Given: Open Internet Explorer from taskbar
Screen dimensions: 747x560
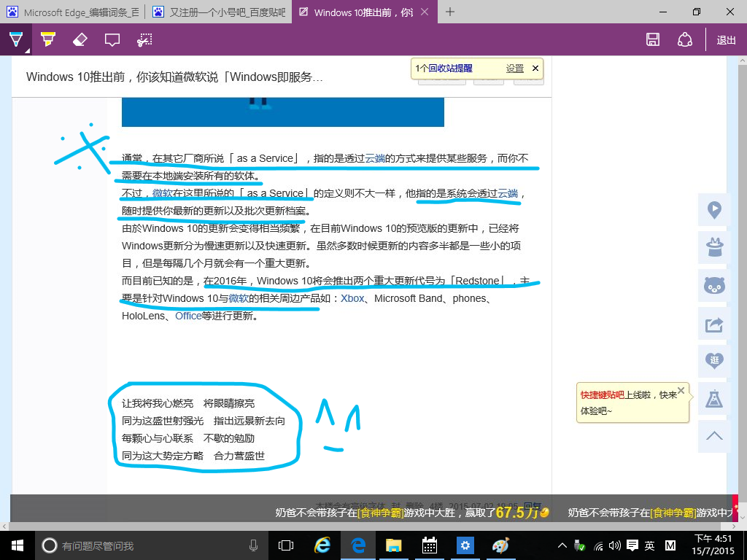Looking at the screenshot, I should [x=322, y=545].
